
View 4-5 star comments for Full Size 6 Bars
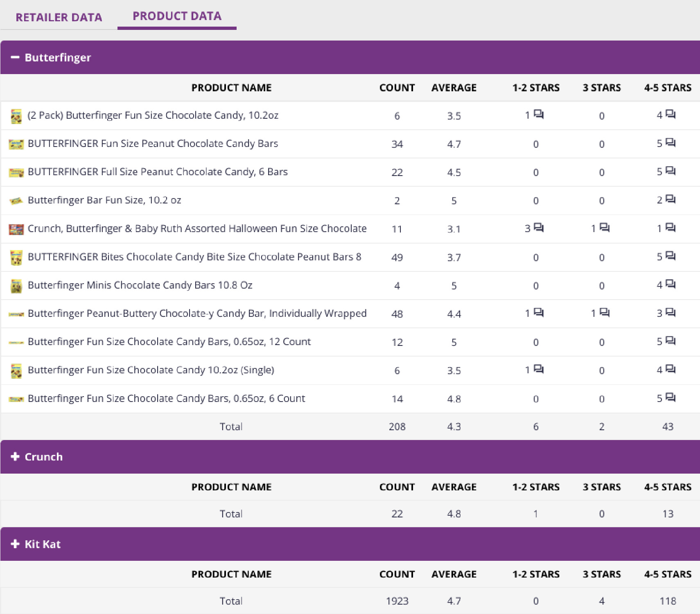(671, 171)
